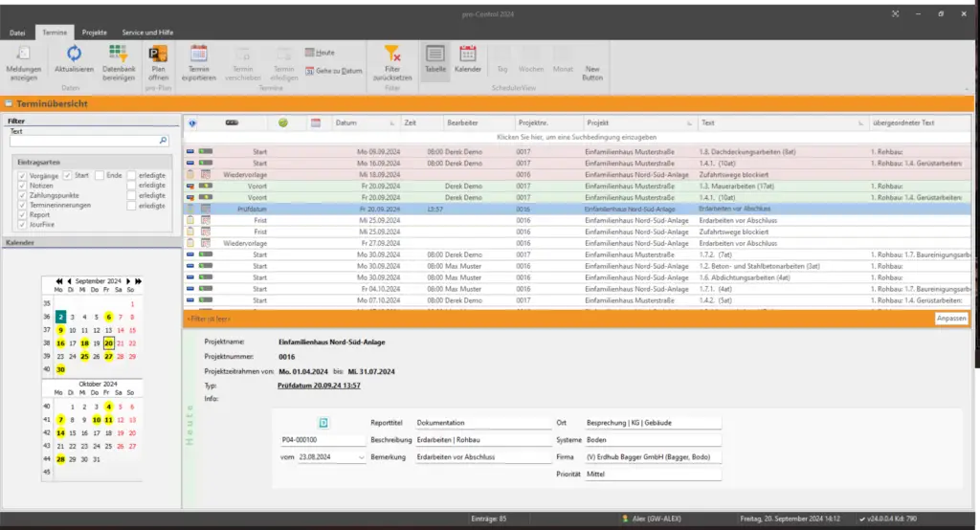
Task: Enable erledigte checkbox in the Notizen row
Action: (x=131, y=186)
